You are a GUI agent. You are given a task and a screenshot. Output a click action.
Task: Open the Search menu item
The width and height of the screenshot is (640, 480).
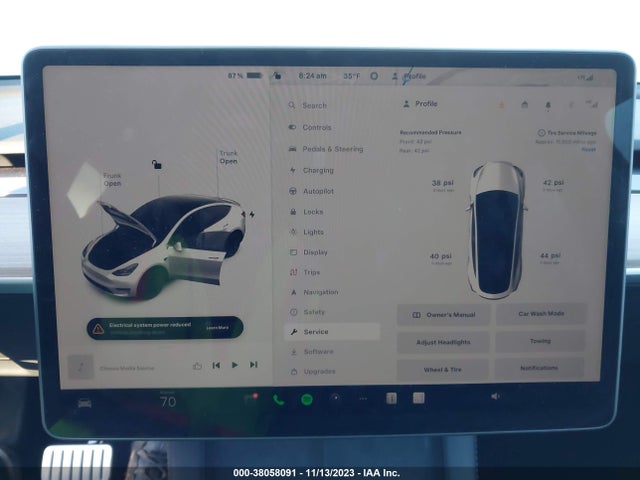[308, 105]
